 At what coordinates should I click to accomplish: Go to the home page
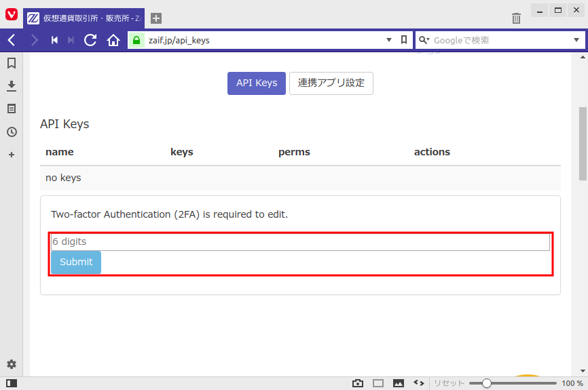click(x=113, y=40)
